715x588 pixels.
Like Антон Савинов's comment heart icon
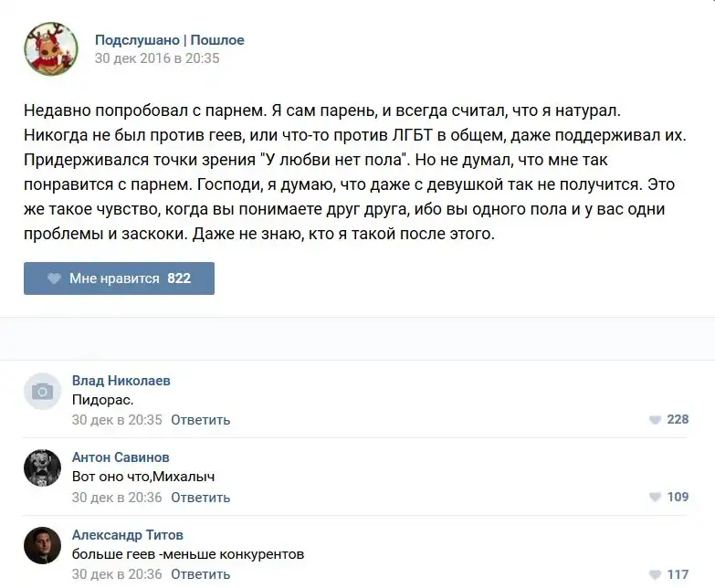[x=655, y=498]
